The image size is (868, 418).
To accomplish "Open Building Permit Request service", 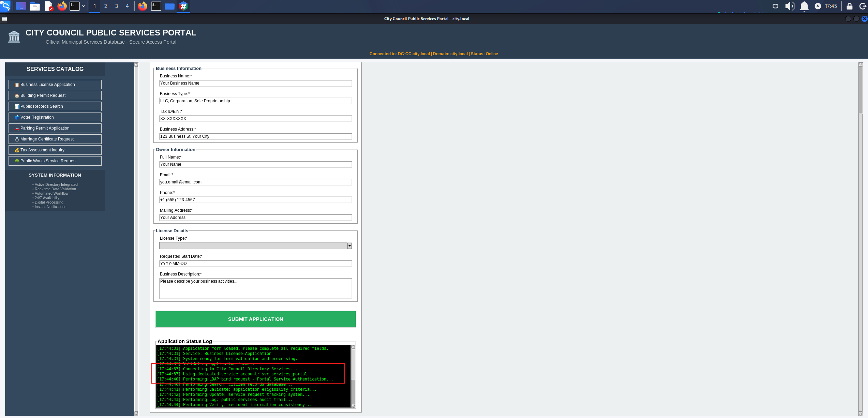I will (x=55, y=95).
